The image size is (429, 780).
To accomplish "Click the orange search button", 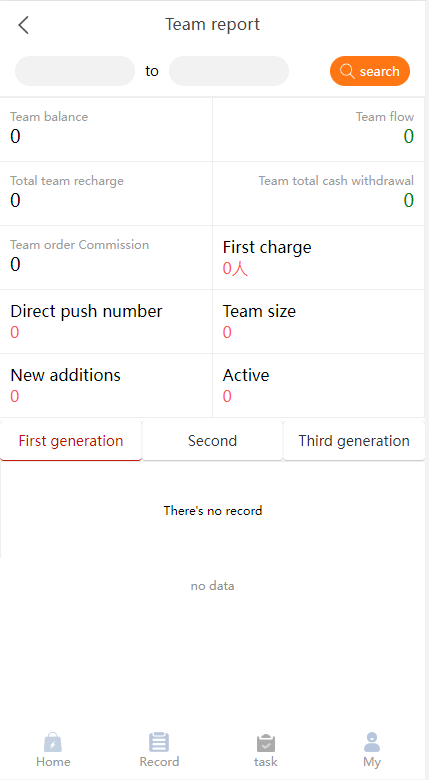I will (370, 71).
